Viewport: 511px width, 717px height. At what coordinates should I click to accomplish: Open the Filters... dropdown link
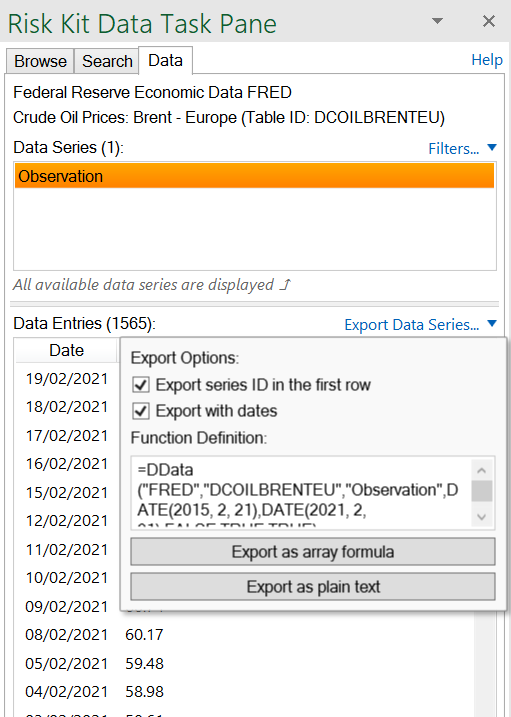click(453, 148)
